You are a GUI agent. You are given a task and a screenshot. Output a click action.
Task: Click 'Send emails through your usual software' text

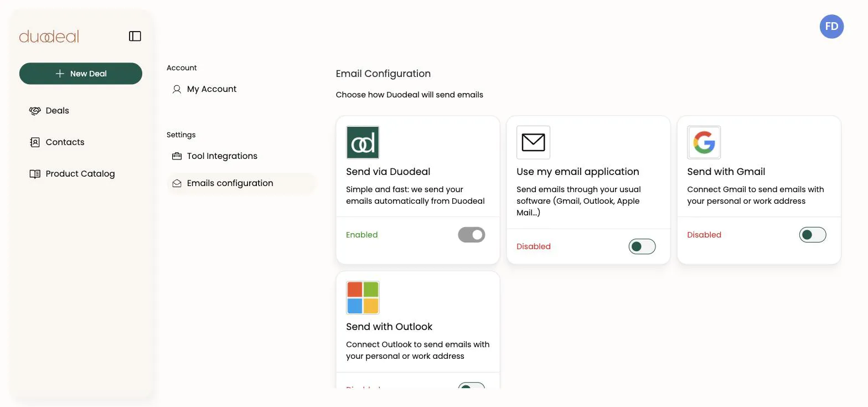pos(578,201)
